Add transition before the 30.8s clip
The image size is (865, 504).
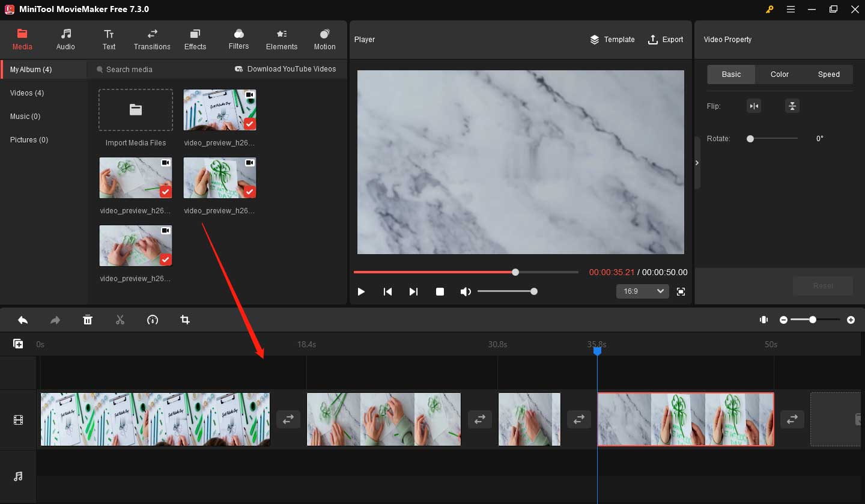tap(479, 419)
